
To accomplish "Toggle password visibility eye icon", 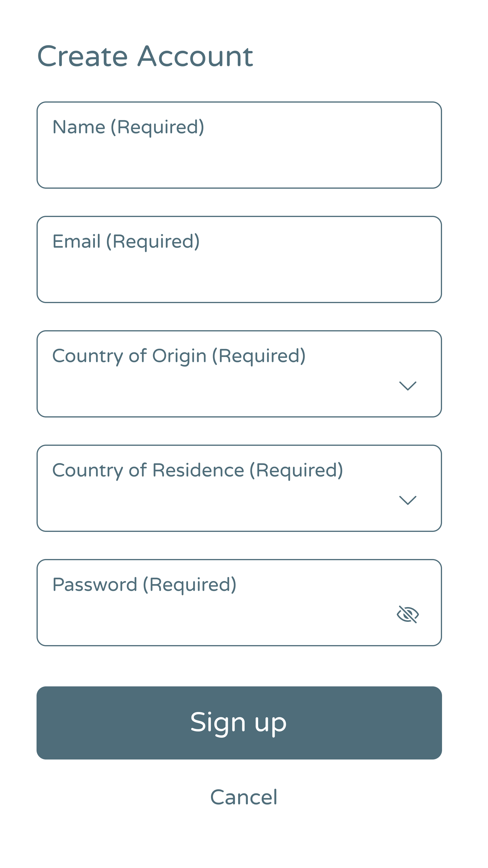I will point(408,614).
